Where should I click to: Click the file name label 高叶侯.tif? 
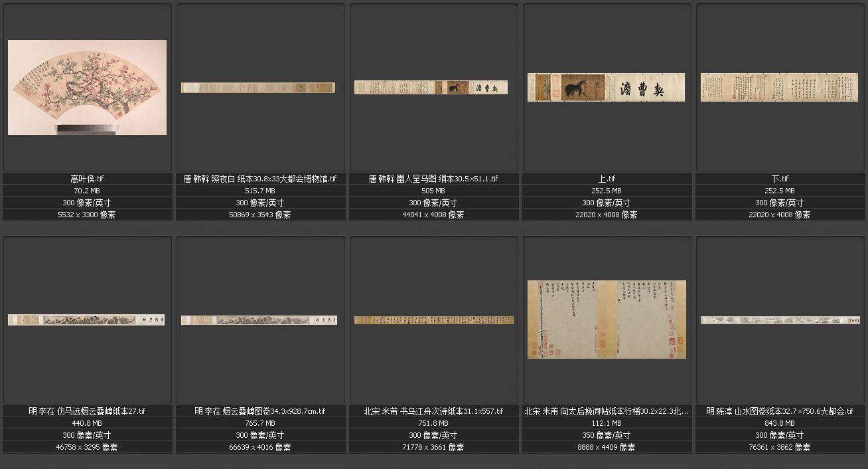[87, 179]
